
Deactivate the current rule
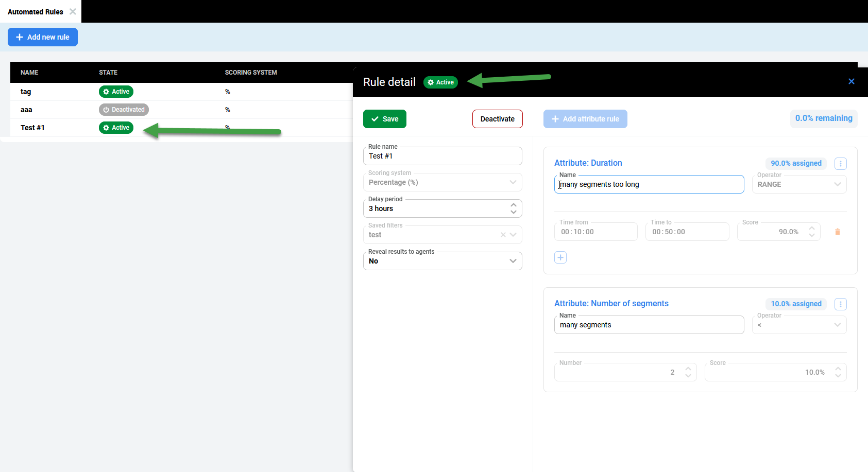click(497, 119)
